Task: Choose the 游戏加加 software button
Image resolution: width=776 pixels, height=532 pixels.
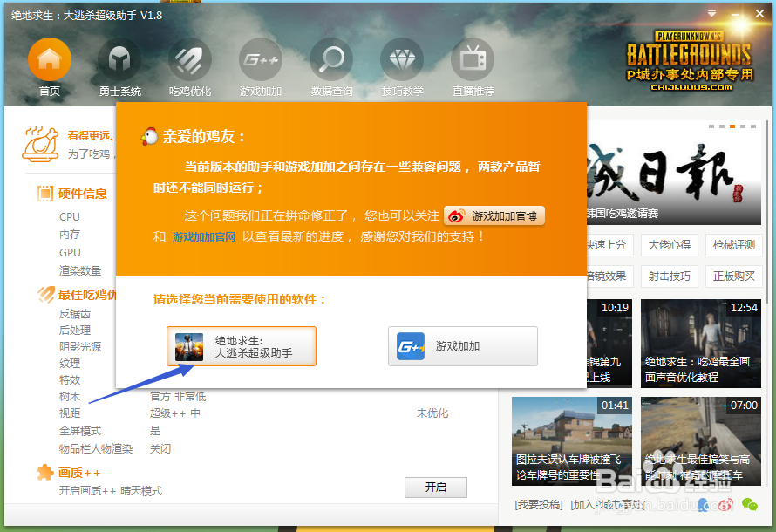Action: click(x=463, y=346)
